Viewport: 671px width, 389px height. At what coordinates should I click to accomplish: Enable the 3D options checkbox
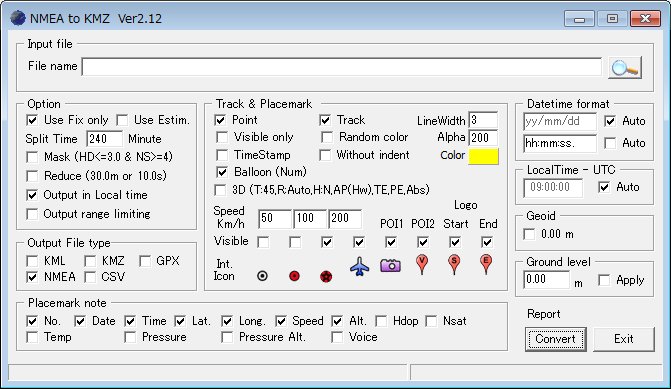[x=220, y=190]
